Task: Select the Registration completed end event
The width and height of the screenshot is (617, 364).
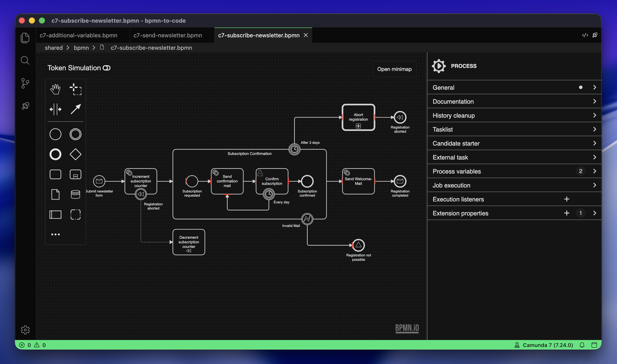Action: pyautogui.click(x=400, y=181)
